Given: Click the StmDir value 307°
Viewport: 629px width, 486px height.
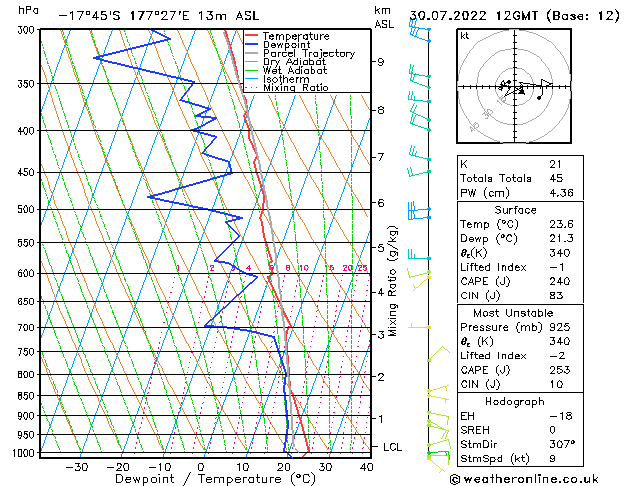Looking at the screenshot, I should pyautogui.click(x=562, y=444).
